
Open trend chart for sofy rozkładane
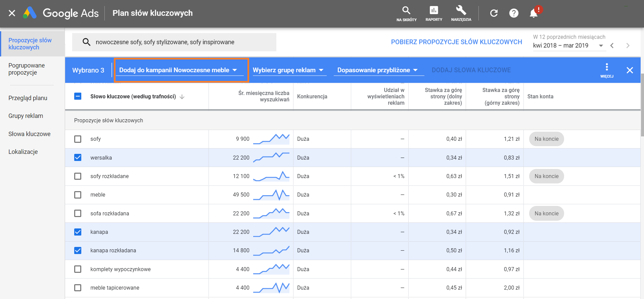click(271, 176)
